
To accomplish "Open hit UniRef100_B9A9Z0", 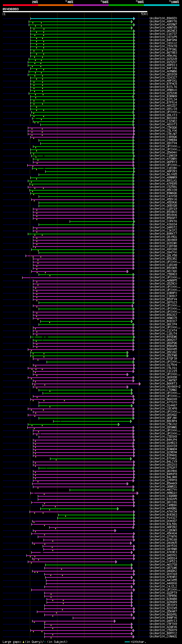I will pyautogui.click(x=163, y=18).
